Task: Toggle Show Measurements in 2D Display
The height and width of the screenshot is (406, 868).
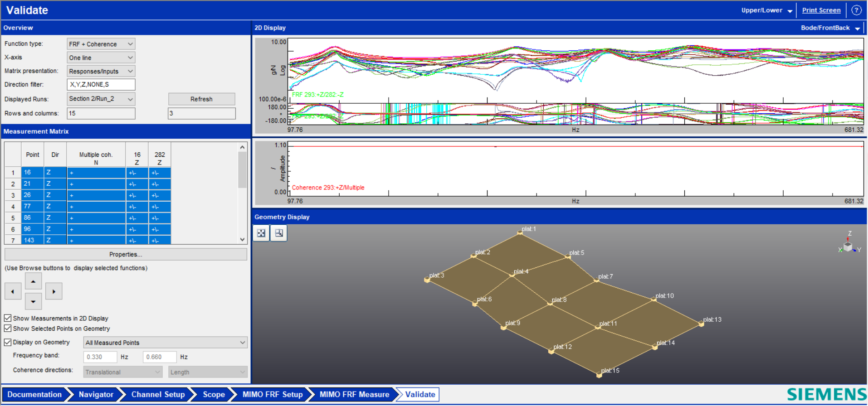Action: 8,318
